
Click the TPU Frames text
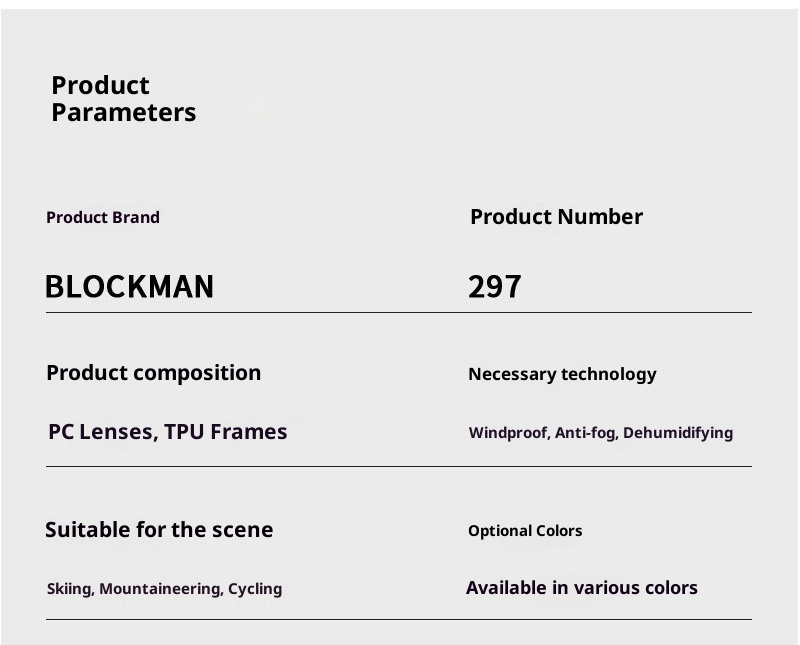coord(226,432)
